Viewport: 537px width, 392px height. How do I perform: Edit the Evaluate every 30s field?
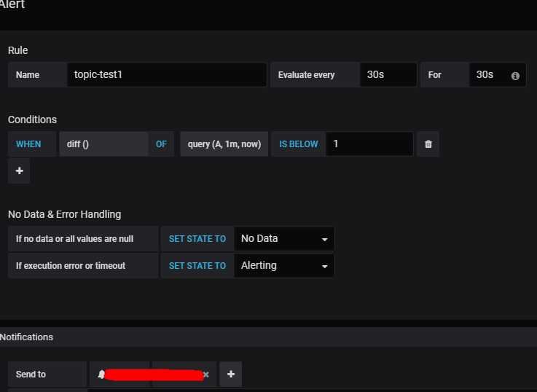tap(388, 74)
